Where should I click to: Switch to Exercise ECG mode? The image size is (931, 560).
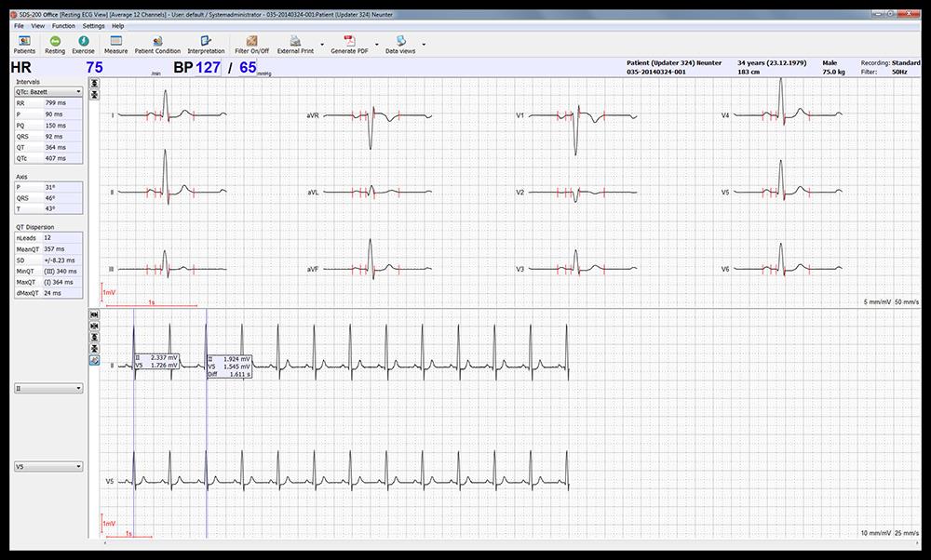click(x=84, y=44)
